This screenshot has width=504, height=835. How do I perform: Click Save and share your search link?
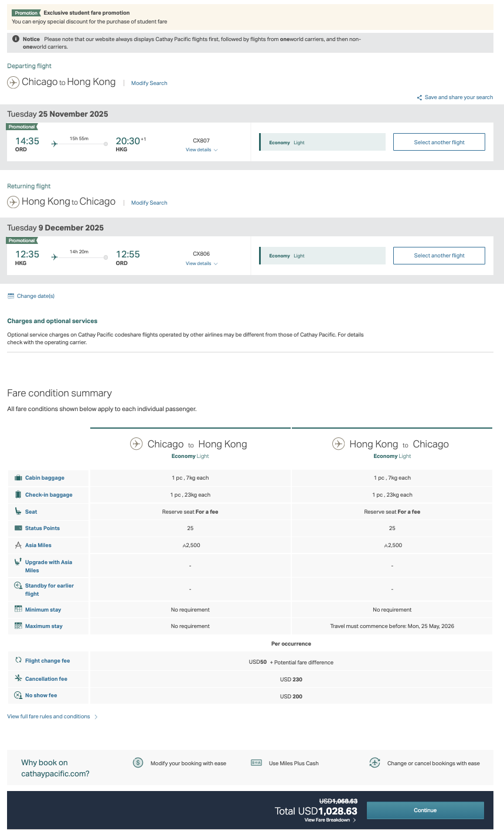click(x=458, y=98)
